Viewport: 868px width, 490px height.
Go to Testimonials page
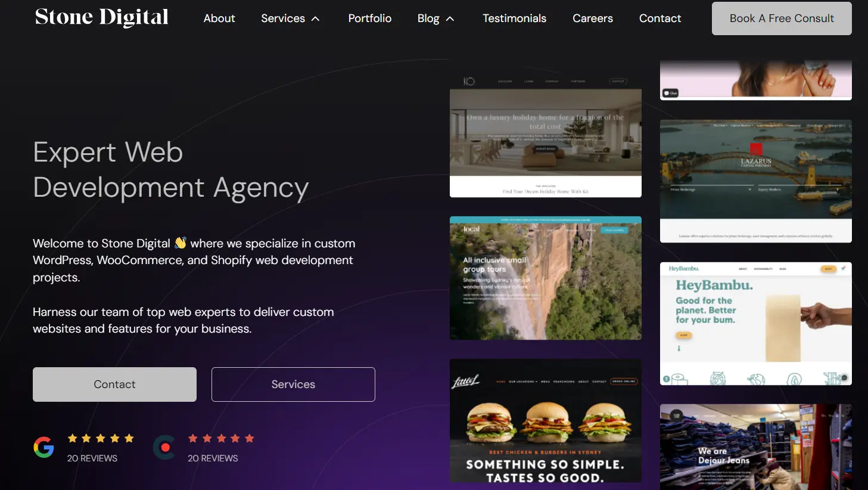coord(514,18)
